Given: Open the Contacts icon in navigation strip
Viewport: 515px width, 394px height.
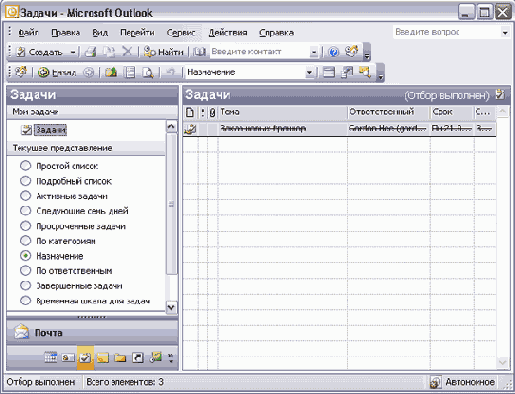Looking at the screenshot, I should (x=68, y=358).
